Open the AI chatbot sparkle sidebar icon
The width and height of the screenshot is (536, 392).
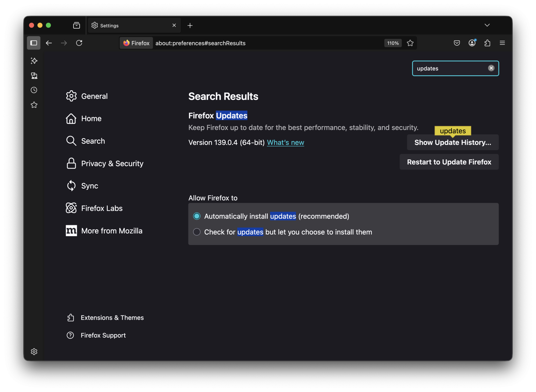tap(34, 61)
